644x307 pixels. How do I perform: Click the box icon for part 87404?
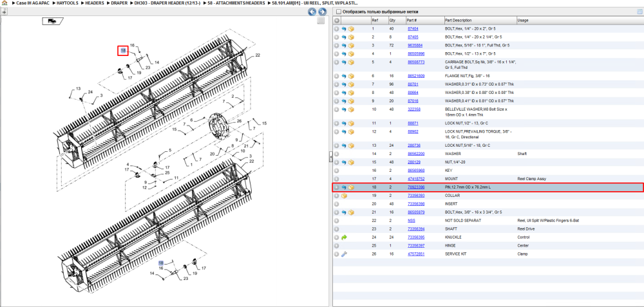(351, 29)
